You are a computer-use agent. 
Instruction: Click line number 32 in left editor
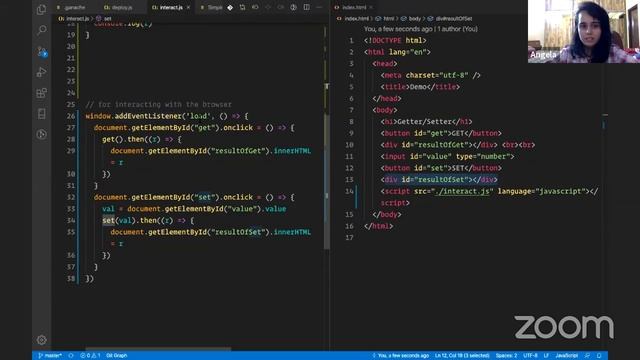pyautogui.click(x=71, y=197)
